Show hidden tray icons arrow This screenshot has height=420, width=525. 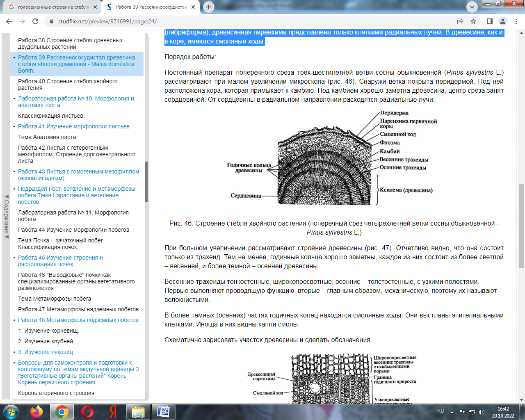452,412
